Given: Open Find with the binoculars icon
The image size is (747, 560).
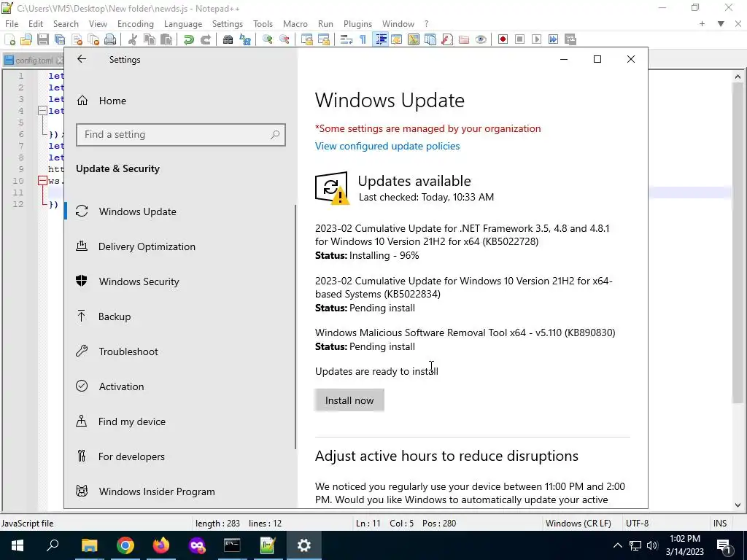Looking at the screenshot, I should (x=228, y=39).
